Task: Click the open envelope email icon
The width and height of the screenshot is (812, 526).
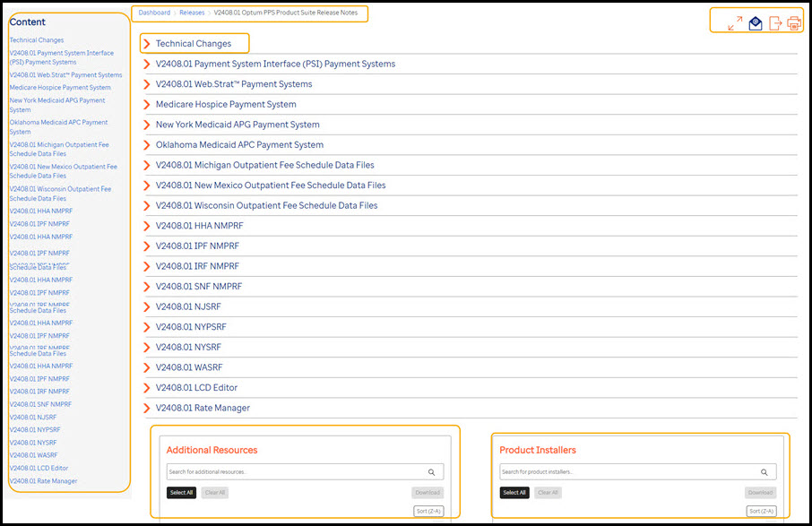Action: 756,23
